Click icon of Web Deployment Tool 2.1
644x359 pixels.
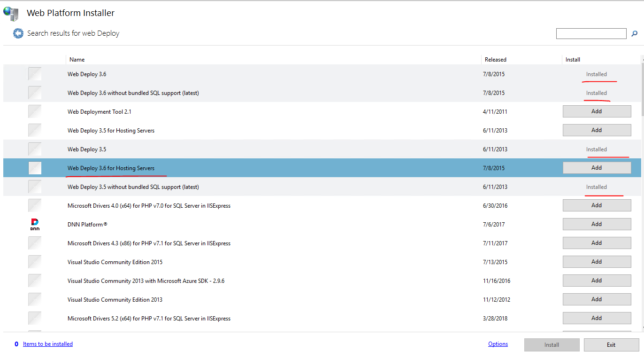(x=35, y=111)
